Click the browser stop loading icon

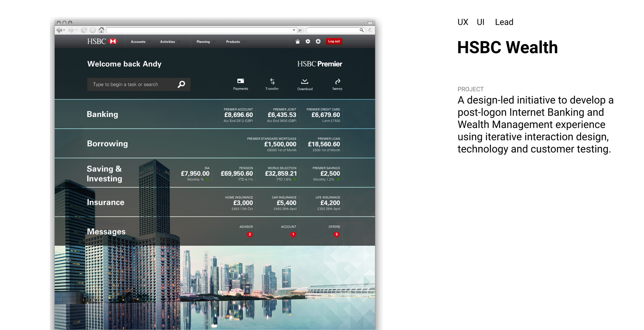93,30
